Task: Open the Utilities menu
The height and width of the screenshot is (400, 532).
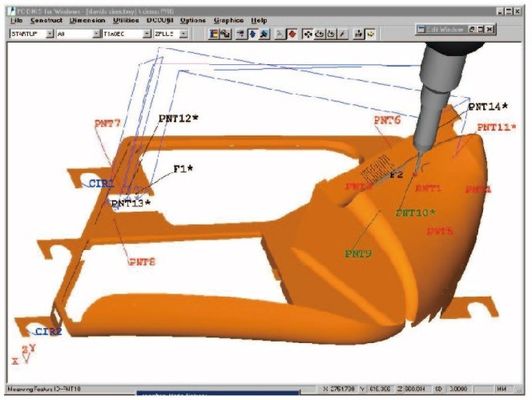Action: click(126, 21)
